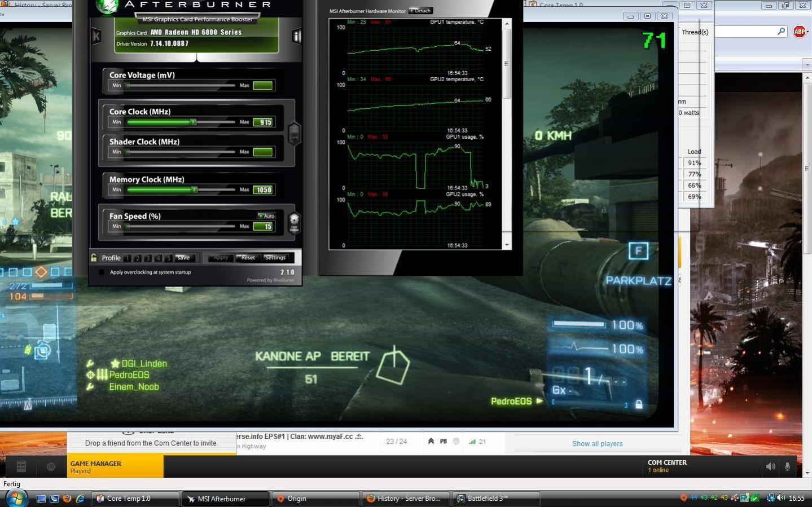812x507 pixels.
Task: Open Afterburner info with the i button
Action: (297, 37)
